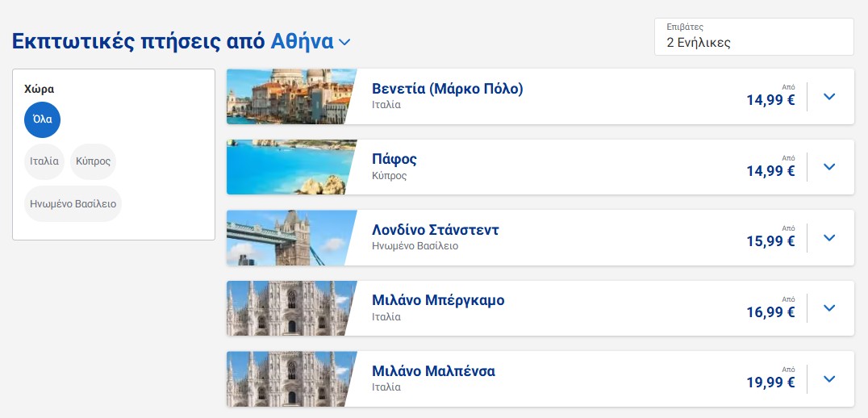The image size is (868, 418).
Task: Open the Λονδίνο Στάνστεντ destination link
Action: 435,230
